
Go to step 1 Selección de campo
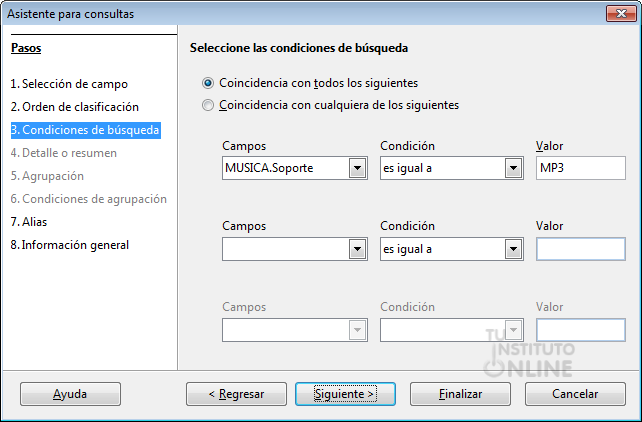tap(69, 84)
